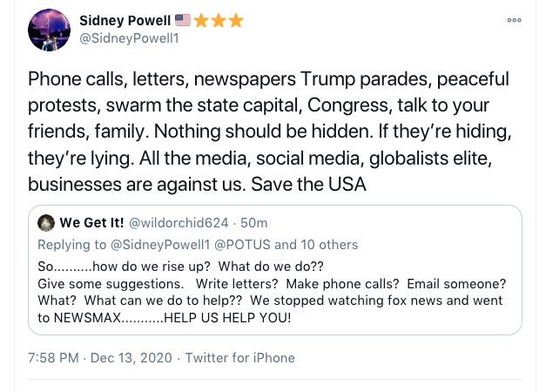The height and width of the screenshot is (392, 546).
Task: Click the 7:58 PM tweet time
Action: point(54,357)
